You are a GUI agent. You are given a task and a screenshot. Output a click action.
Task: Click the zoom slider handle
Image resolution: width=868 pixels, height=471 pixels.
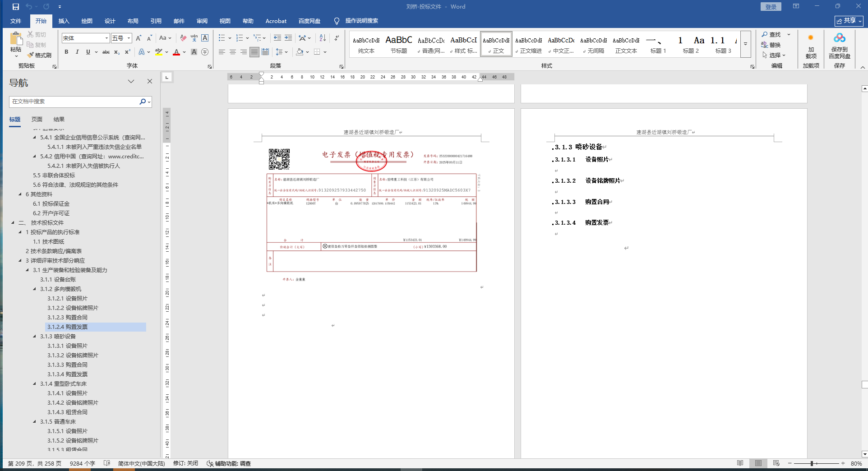[812, 463]
